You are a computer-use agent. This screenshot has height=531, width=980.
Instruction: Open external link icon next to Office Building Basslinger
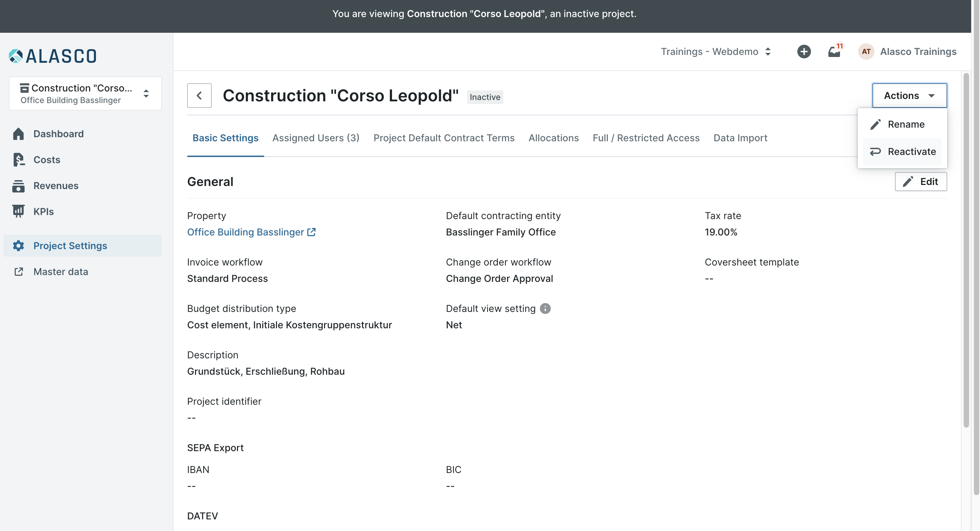click(x=311, y=232)
